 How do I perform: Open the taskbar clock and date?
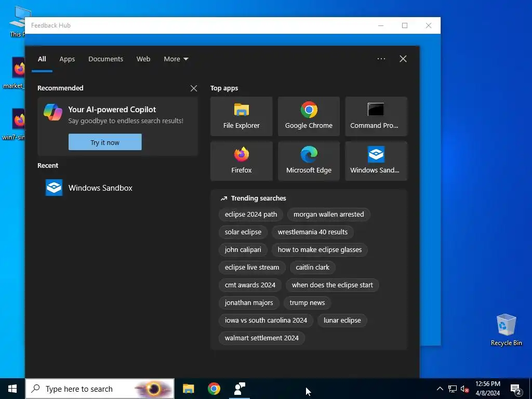(x=487, y=389)
